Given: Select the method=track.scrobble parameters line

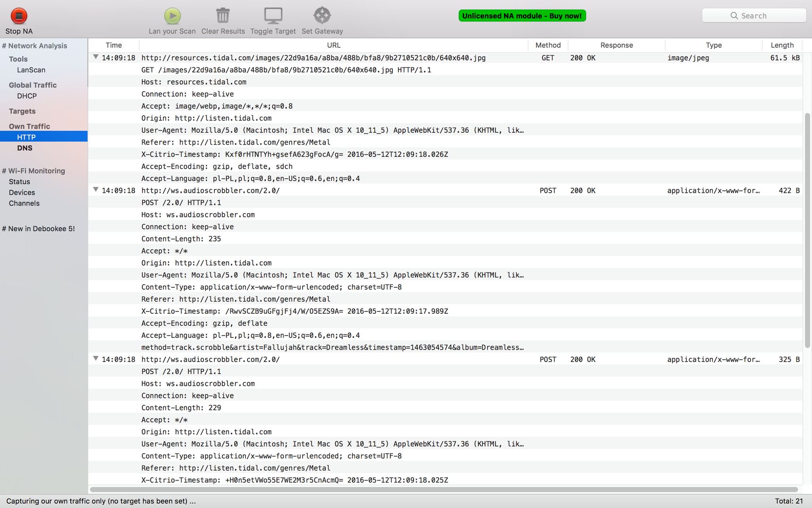Looking at the screenshot, I should pos(332,347).
